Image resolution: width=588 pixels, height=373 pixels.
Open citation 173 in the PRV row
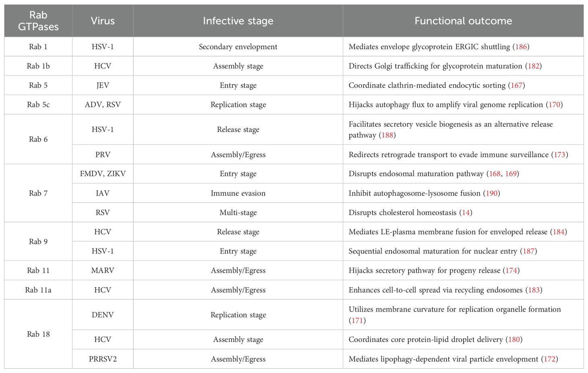pos(560,155)
